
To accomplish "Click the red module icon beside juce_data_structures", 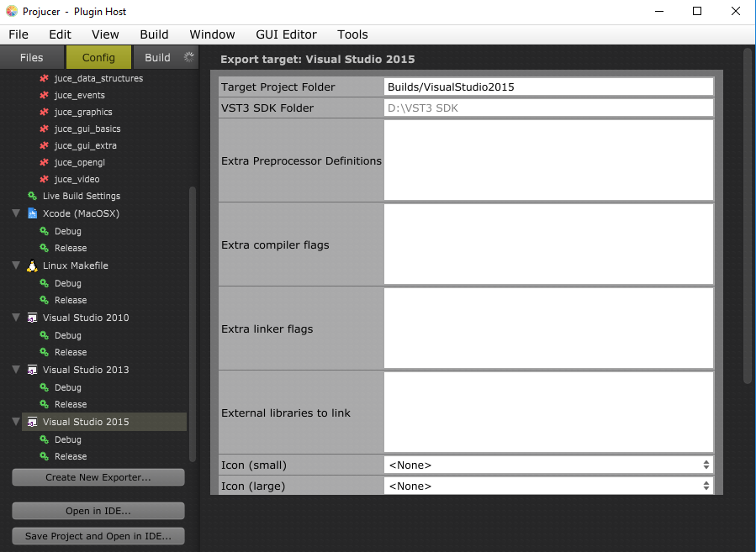I will [44, 78].
